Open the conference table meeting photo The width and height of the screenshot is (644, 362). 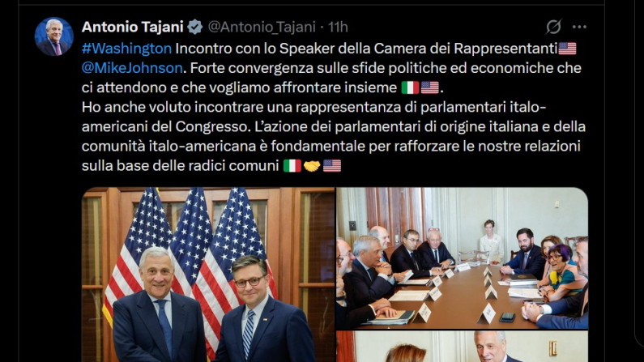click(462, 258)
